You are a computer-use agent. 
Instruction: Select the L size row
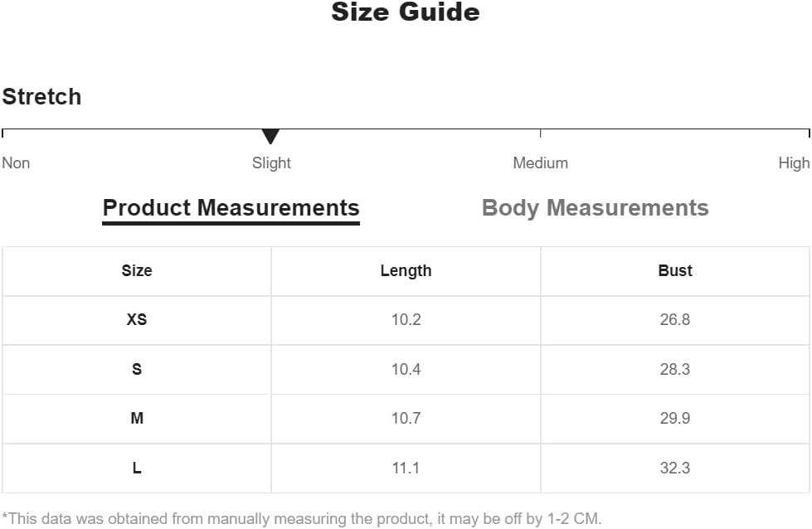[137, 468]
